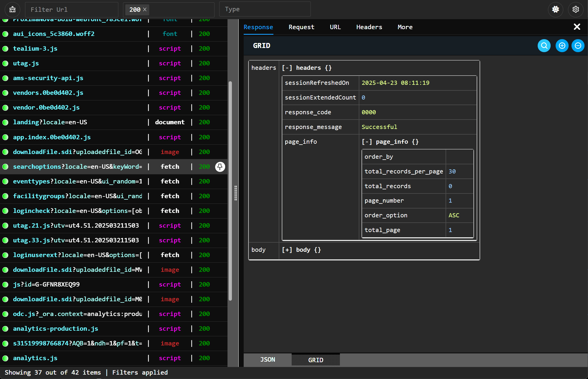This screenshot has width=588, height=379.
Task: Click the clear-requests broom icon at top left
Action: [12, 9]
